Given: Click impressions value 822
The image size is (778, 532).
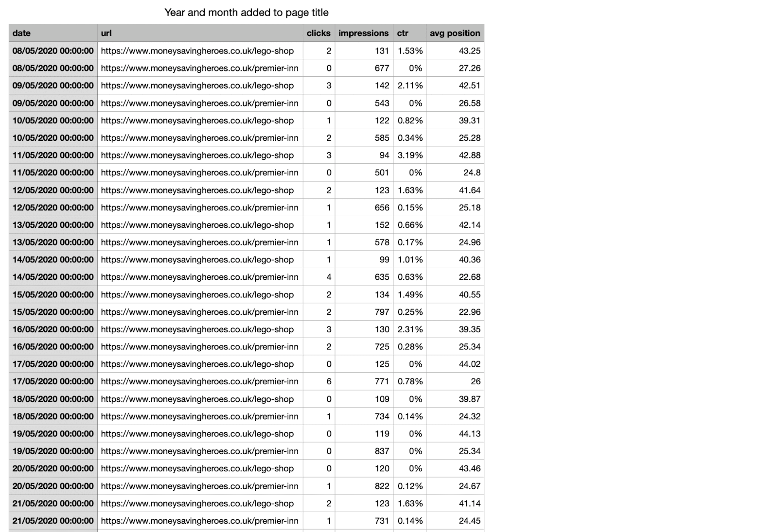Looking at the screenshot, I should (382, 486).
